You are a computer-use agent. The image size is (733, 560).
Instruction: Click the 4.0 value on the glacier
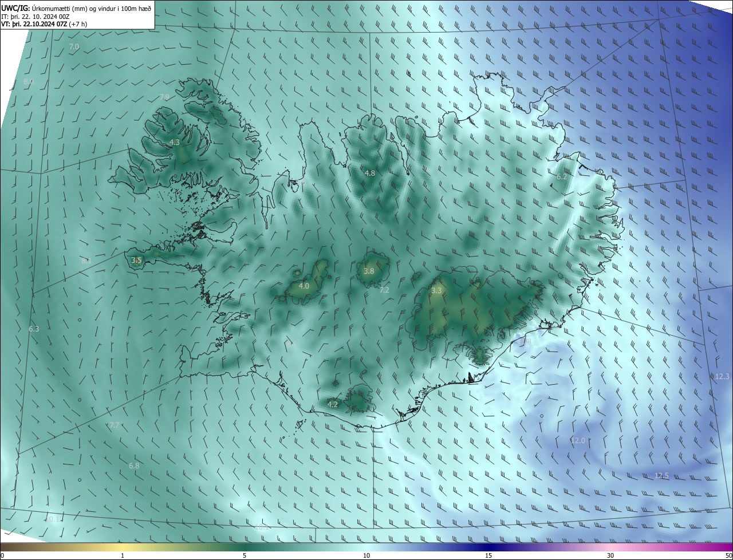(304, 286)
